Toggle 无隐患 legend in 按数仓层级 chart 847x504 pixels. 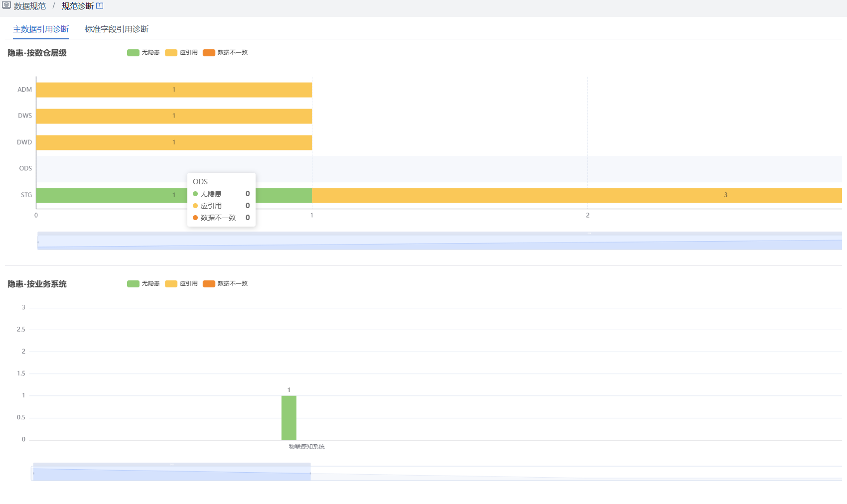pyautogui.click(x=143, y=52)
